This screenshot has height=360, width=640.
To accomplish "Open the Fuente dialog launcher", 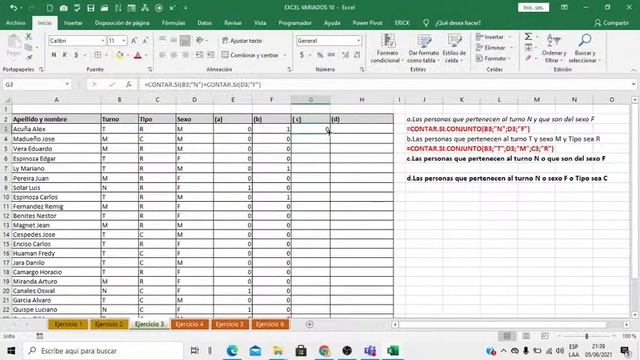I will click(150, 70).
